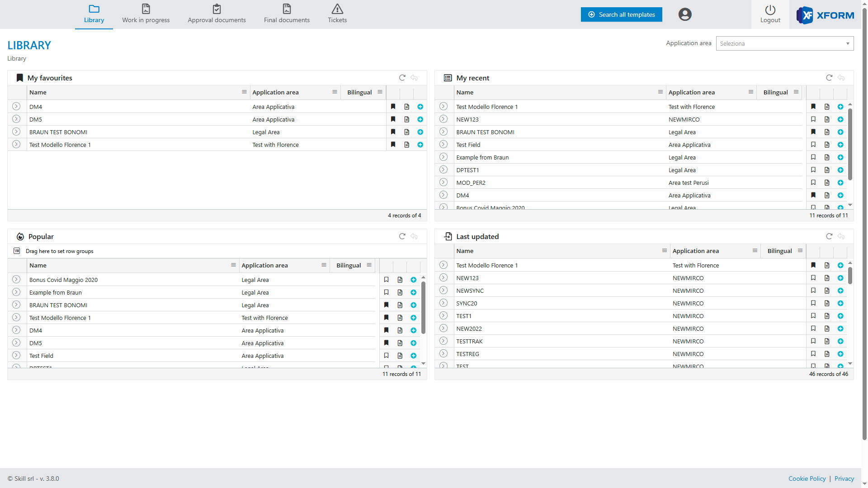Open user profile avatar icon
The image size is (868, 488).
click(685, 14)
